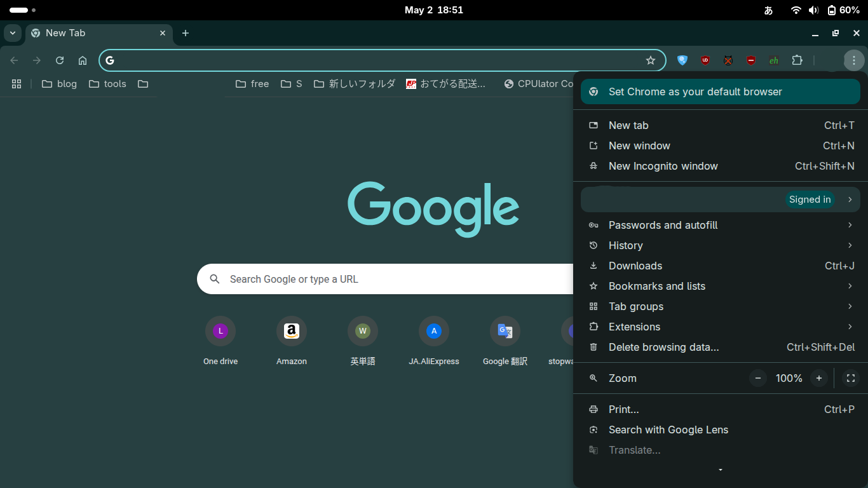Close the New Tab tab
The width and height of the screenshot is (868, 488).
coord(163,33)
